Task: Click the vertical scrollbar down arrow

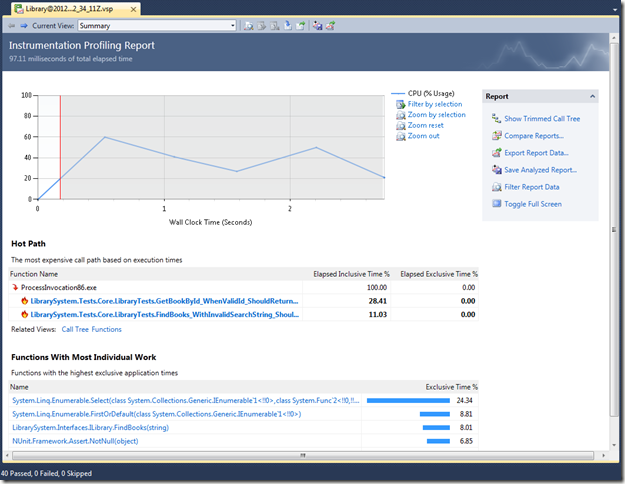Action: tap(614, 445)
